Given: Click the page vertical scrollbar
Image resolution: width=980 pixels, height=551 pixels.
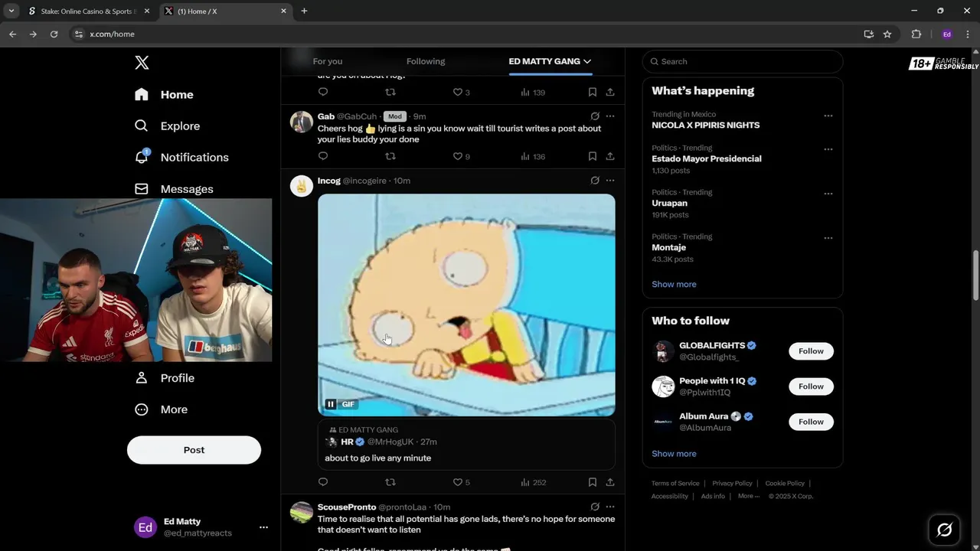Looking at the screenshot, I should (975, 275).
